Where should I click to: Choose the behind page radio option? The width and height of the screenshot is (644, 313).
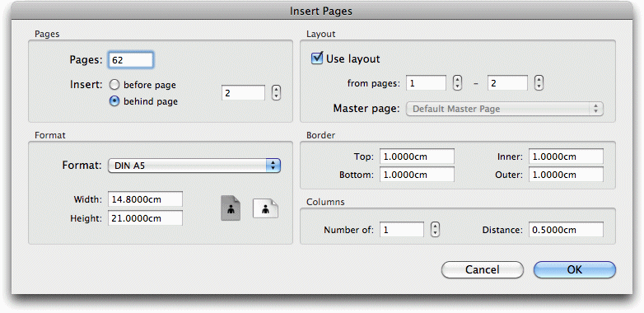[114, 101]
